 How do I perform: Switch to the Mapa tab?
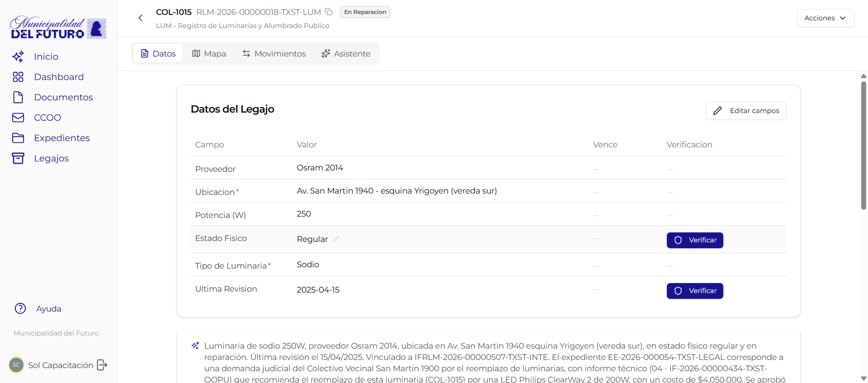tap(209, 54)
